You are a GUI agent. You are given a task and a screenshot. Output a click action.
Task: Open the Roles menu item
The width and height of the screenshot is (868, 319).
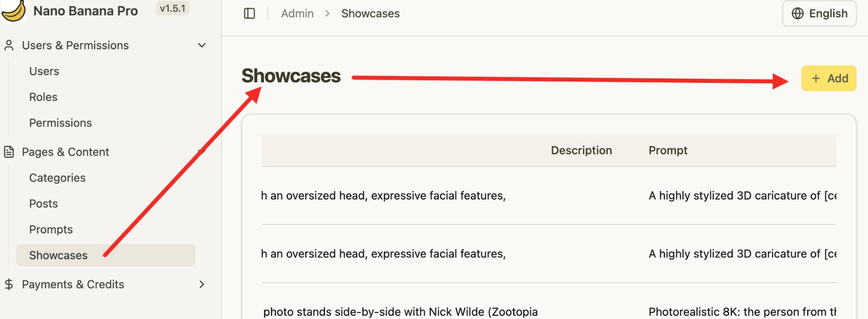point(43,97)
